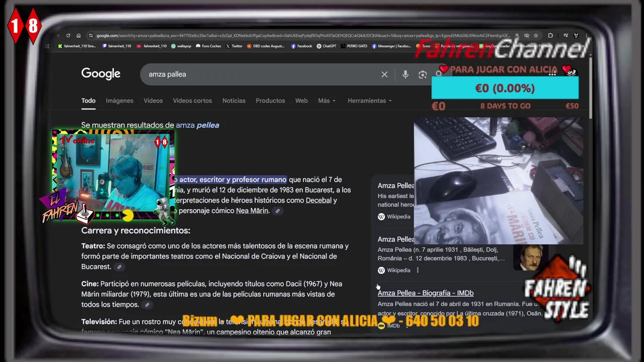
Task: Click the highlighted text actor, escritor y profesor rumano
Action: 232,179
